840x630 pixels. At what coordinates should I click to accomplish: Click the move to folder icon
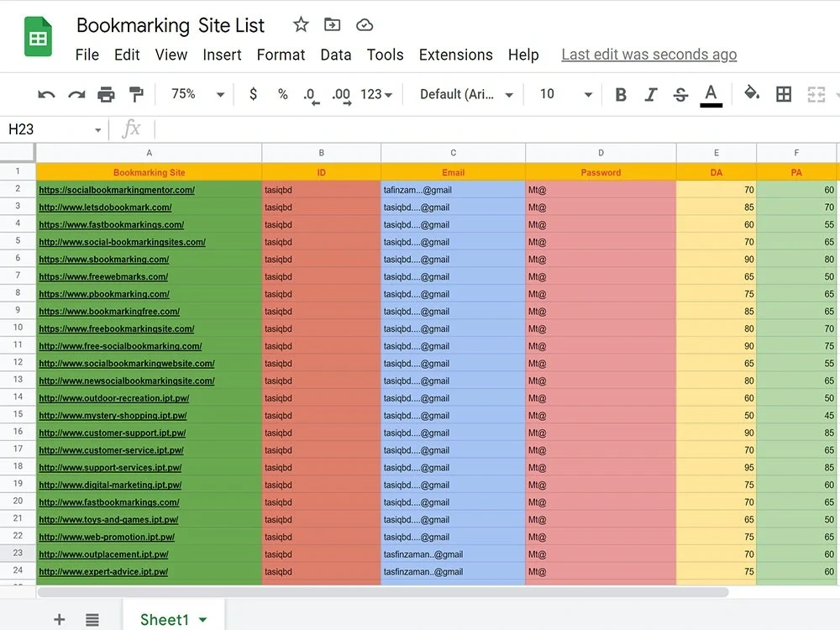(332, 24)
